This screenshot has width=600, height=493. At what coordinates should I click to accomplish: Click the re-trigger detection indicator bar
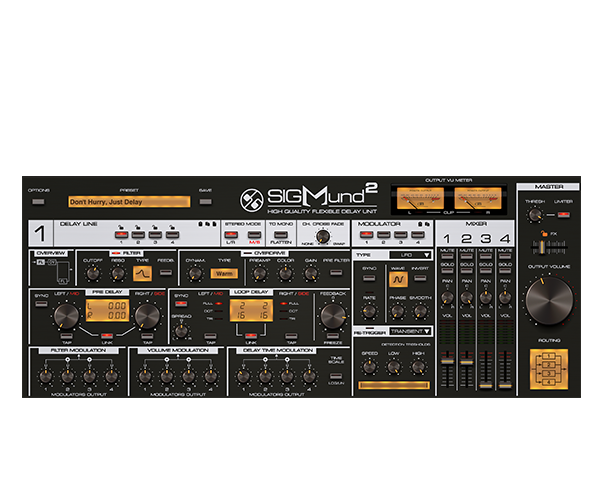(x=394, y=385)
